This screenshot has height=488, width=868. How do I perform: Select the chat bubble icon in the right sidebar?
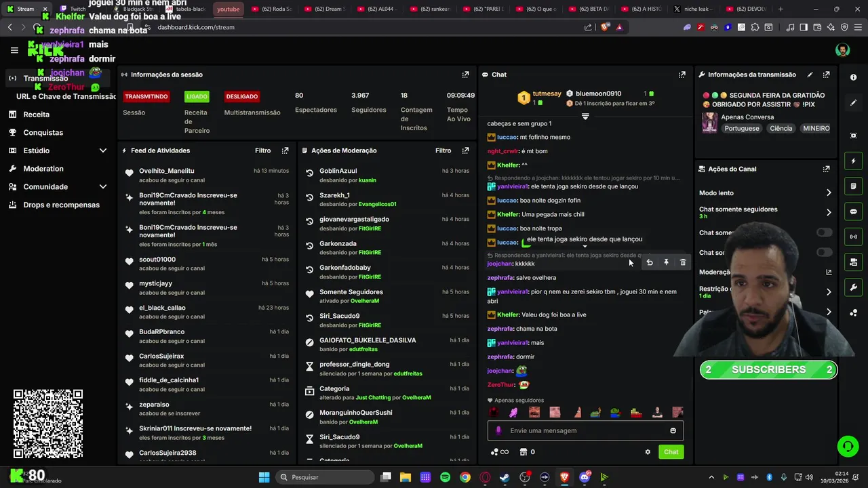(x=853, y=211)
